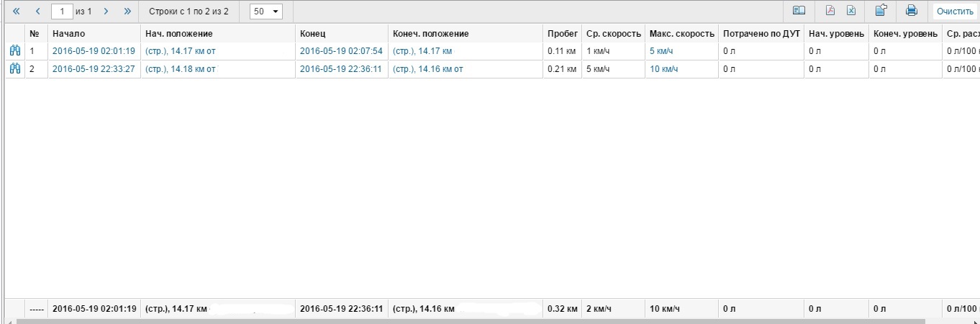Screen dimensions: 980x324
Task: Open the rows-per-page dropdown showing 50
Action: [x=266, y=12]
